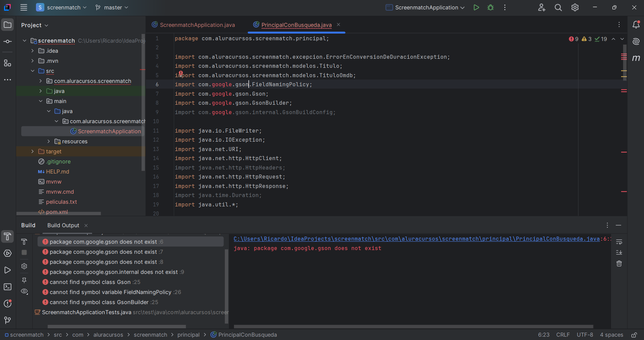Jump to next highlighted error arrow

click(622, 39)
